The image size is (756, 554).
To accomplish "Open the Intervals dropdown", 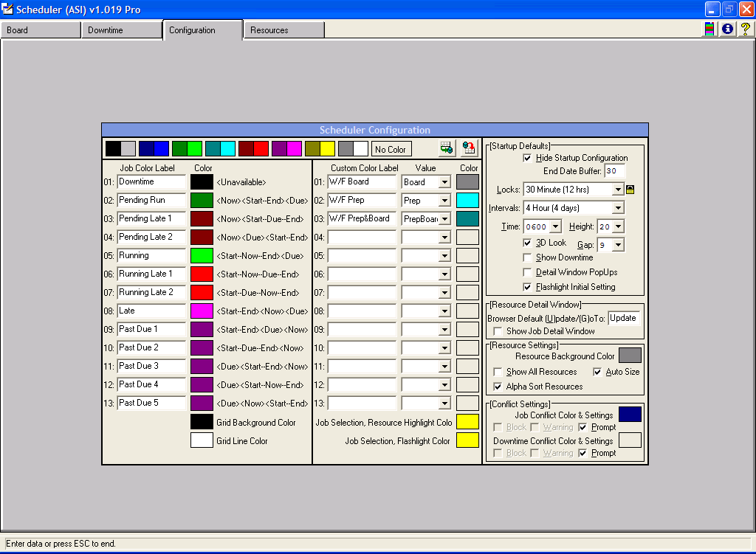I will 618,208.
